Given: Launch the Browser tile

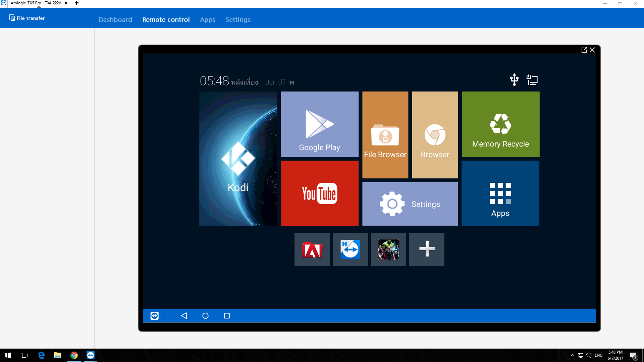Looking at the screenshot, I should [435, 135].
